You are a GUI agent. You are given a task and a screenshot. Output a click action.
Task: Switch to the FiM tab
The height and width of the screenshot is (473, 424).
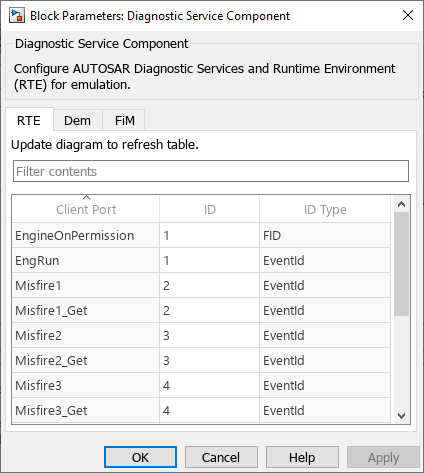124,120
